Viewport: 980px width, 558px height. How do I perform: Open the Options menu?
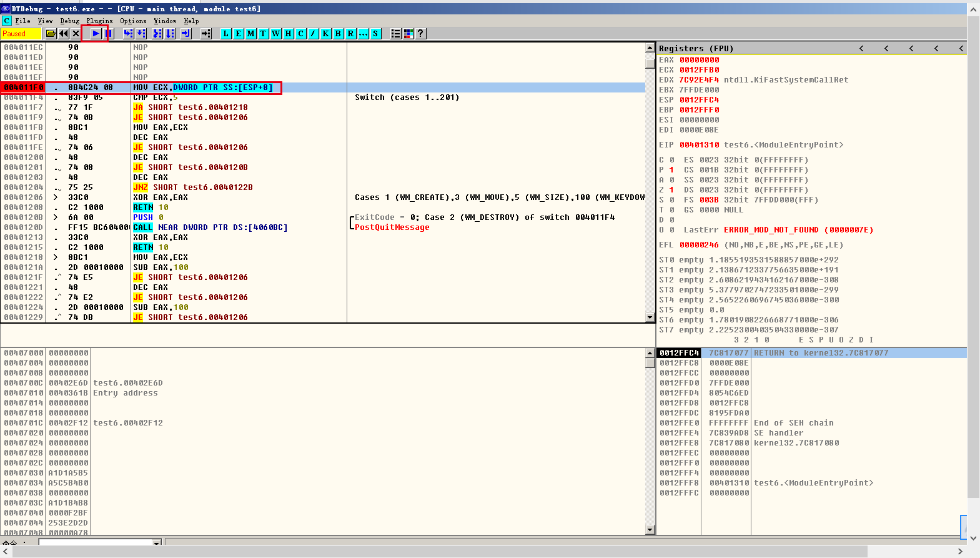(133, 21)
